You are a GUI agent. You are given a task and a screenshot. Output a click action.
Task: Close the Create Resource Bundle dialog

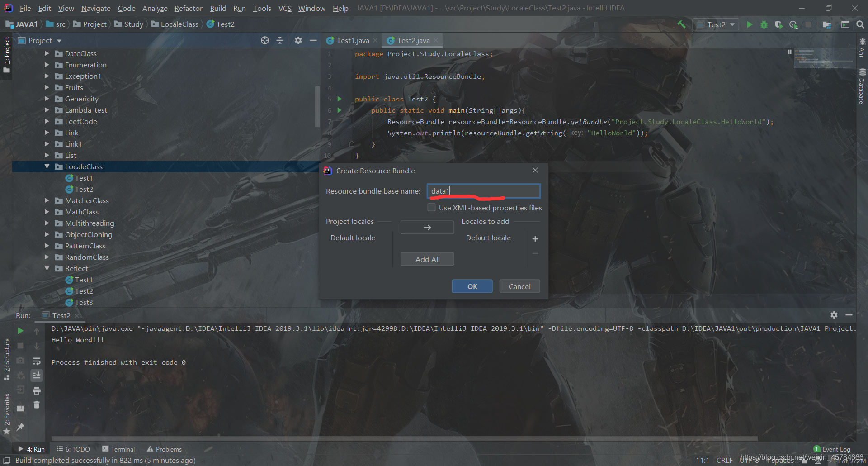tap(535, 170)
